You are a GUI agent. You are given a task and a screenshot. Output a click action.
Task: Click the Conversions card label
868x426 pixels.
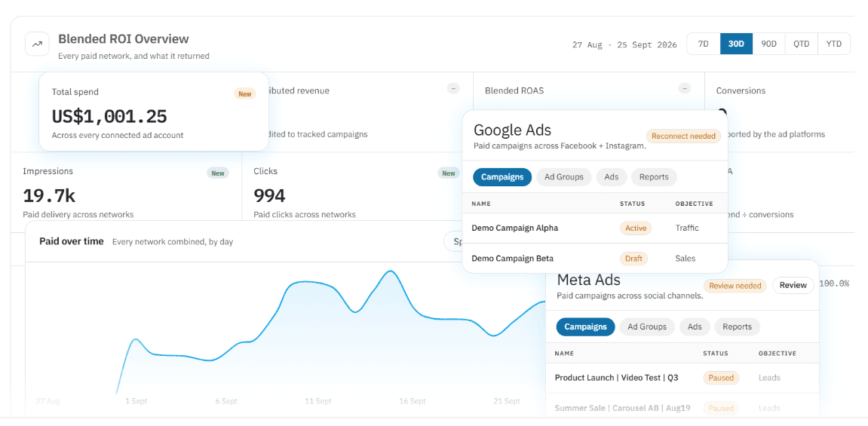point(741,90)
